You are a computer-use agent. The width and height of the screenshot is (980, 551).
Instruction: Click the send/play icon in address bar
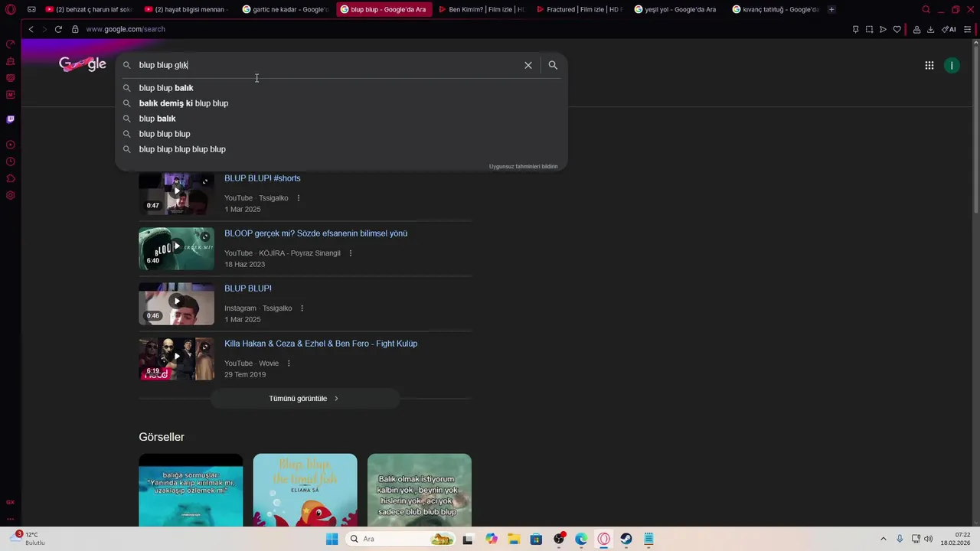tap(883, 29)
